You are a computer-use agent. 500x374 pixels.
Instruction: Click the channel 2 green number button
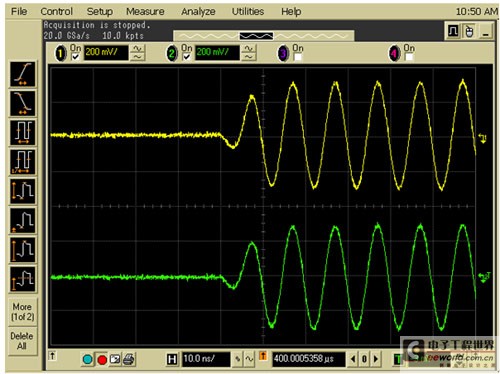pos(172,54)
